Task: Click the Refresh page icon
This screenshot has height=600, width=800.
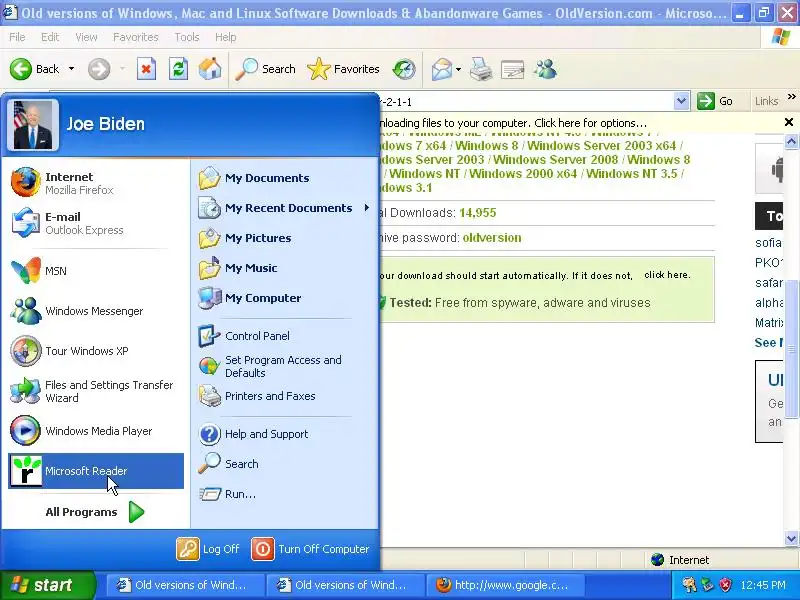Action: pos(178,69)
